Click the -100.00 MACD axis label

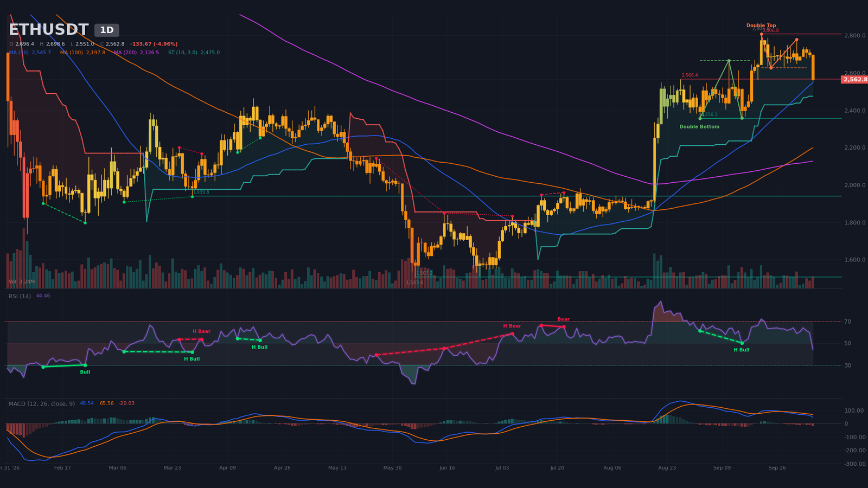[854, 438]
